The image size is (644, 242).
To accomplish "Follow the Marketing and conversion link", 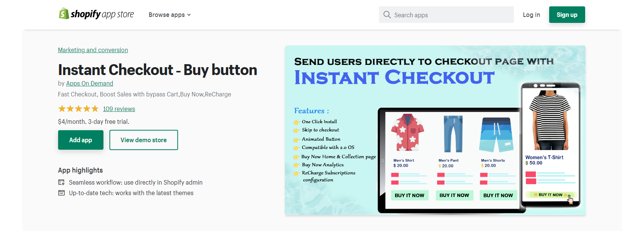I will coord(93,50).
